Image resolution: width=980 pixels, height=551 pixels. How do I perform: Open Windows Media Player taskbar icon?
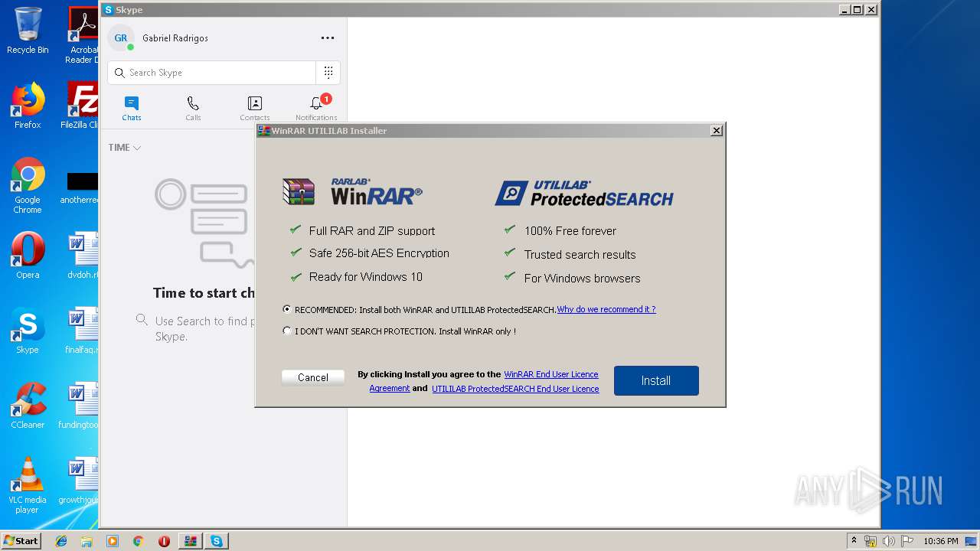pos(113,541)
